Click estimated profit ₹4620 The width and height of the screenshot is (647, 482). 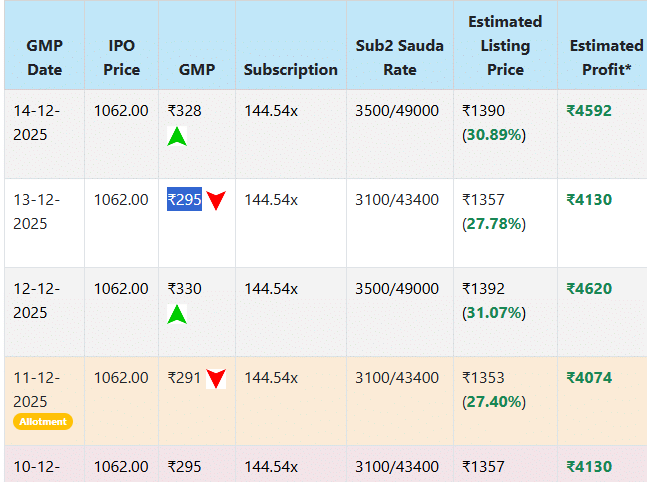pos(589,289)
